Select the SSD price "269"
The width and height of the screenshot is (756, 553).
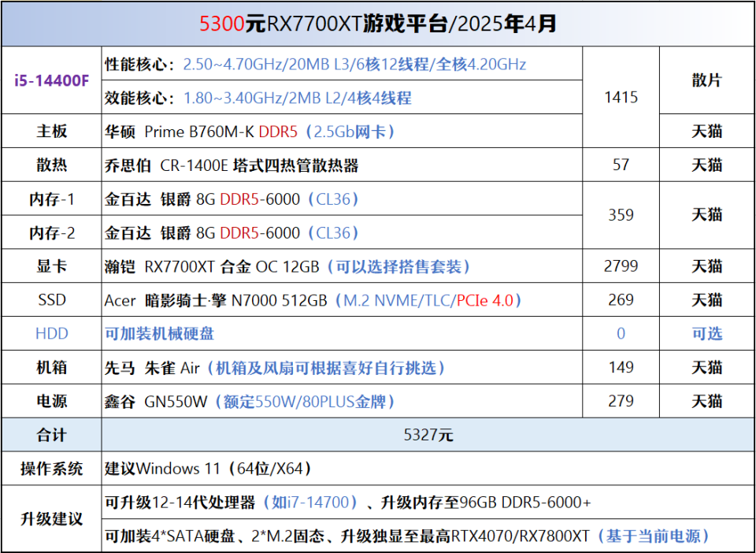621,300
